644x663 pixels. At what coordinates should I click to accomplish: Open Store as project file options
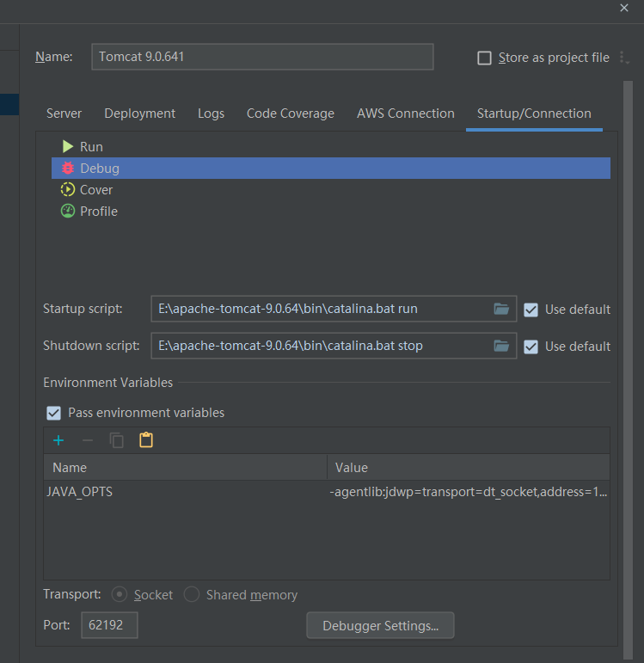[624, 58]
